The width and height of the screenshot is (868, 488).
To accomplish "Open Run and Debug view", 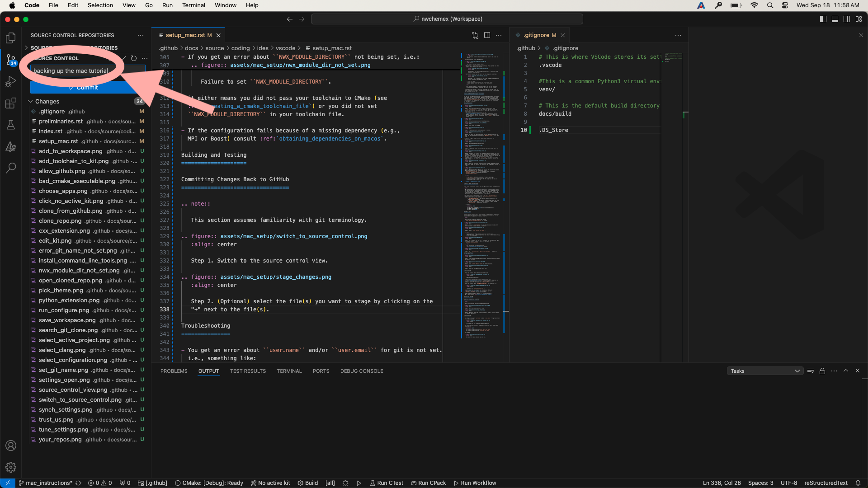I will (11, 81).
